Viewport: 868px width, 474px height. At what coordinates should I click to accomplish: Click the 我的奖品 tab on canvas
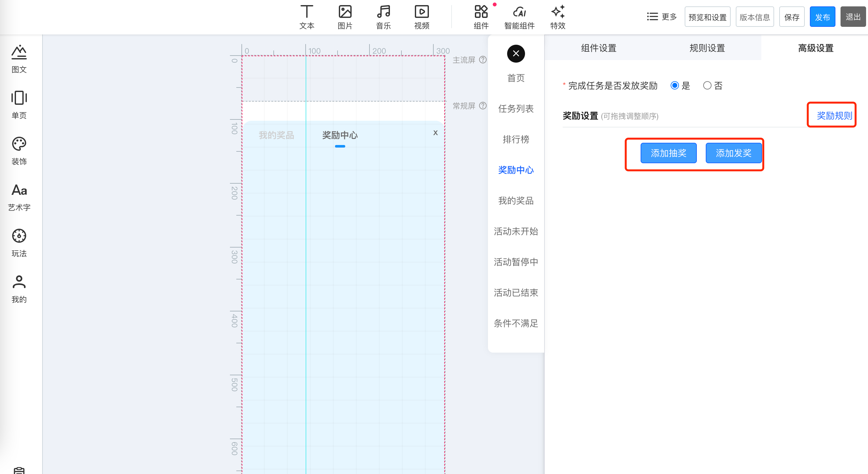(x=276, y=135)
